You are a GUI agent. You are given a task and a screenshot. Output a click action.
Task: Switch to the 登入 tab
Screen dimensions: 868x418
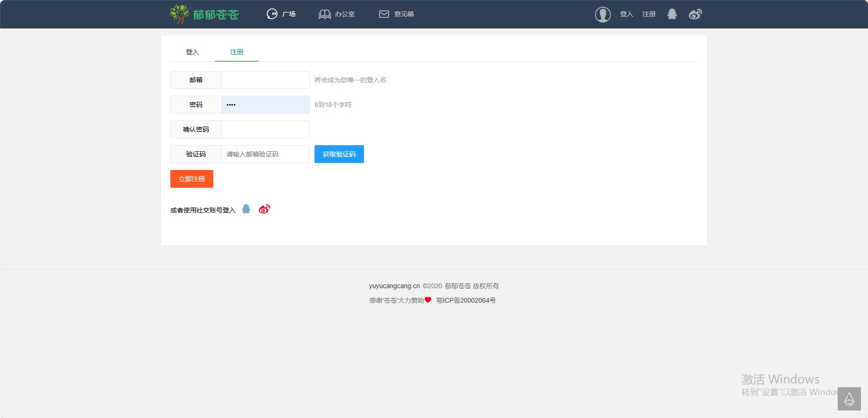coord(192,52)
